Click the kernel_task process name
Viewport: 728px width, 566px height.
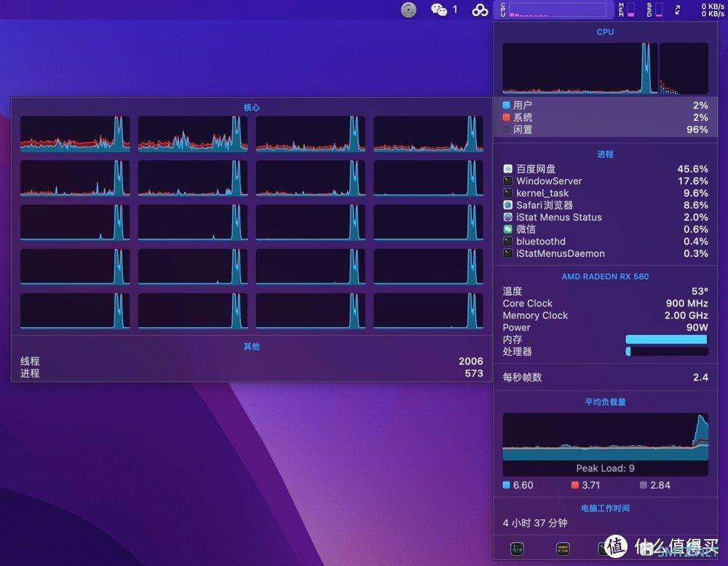[x=542, y=193]
